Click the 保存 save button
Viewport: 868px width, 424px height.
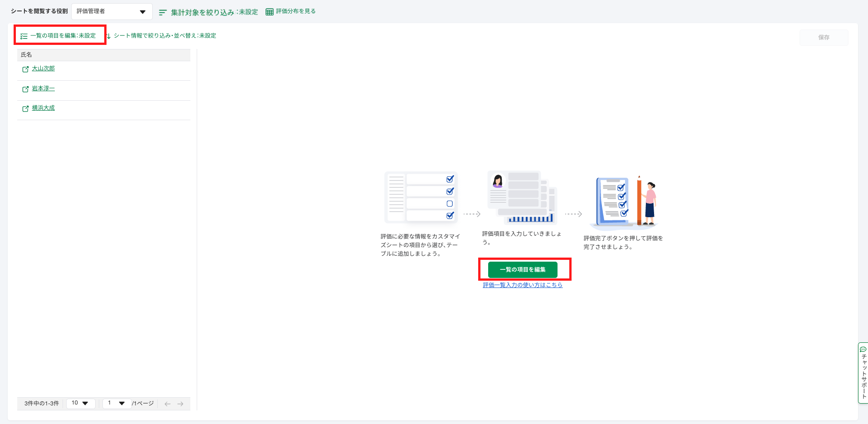tap(824, 37)
